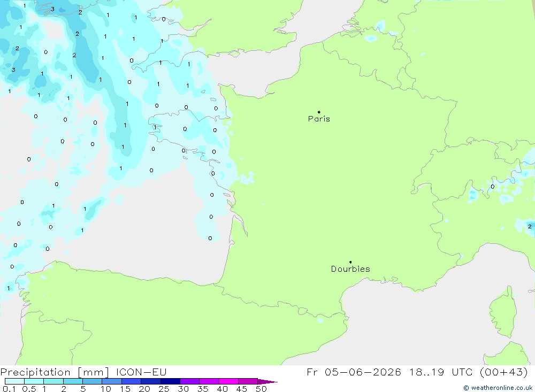The height and width of the screenshot is (392, 535).
Task: Pick the 2–5 mm legend swatch
Action: [x=73, y=381]
